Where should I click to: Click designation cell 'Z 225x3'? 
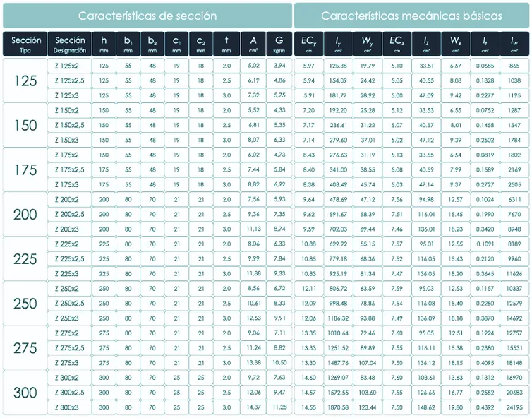pos(70,274)
